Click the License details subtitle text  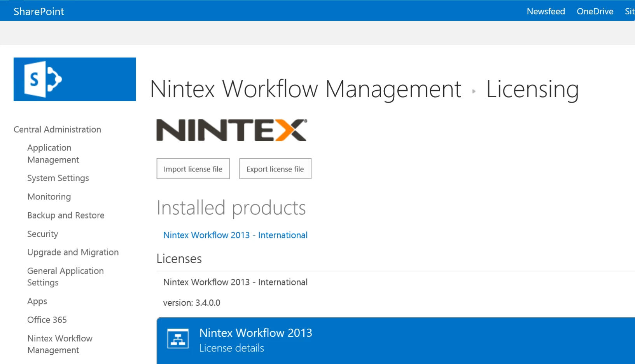click(232, 348)
